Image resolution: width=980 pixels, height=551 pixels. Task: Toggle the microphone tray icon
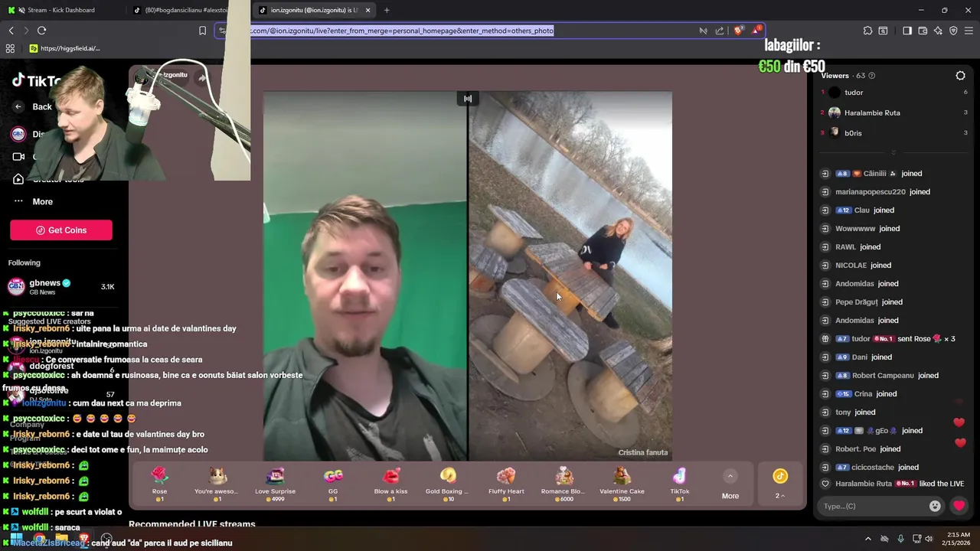pos(900,539)
